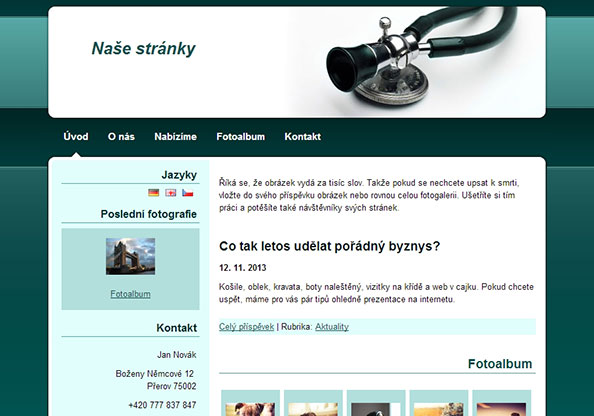Choose the Czech flag language icon

[188, 193]
